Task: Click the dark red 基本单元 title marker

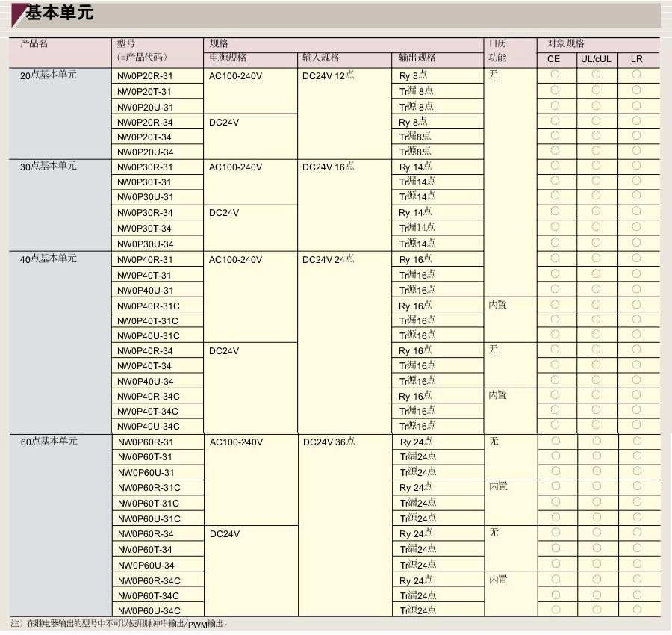Action: click(18, 14)
